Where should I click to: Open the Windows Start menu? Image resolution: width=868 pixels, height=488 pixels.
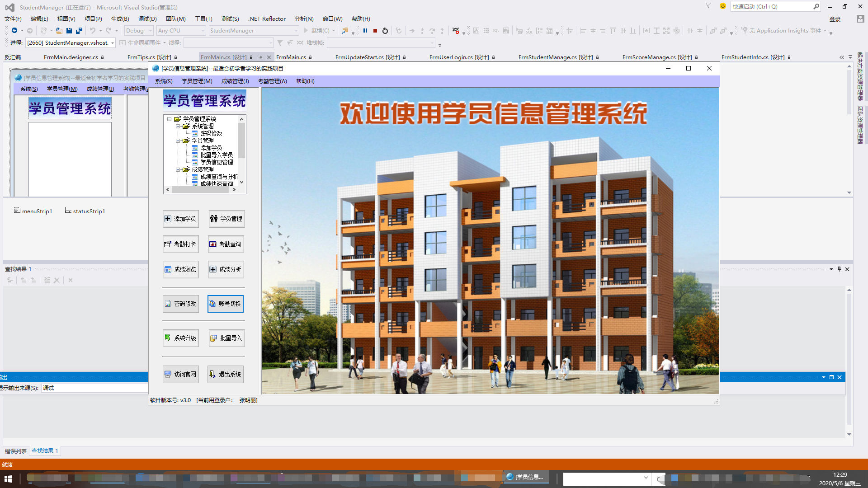tap(8, 478)
